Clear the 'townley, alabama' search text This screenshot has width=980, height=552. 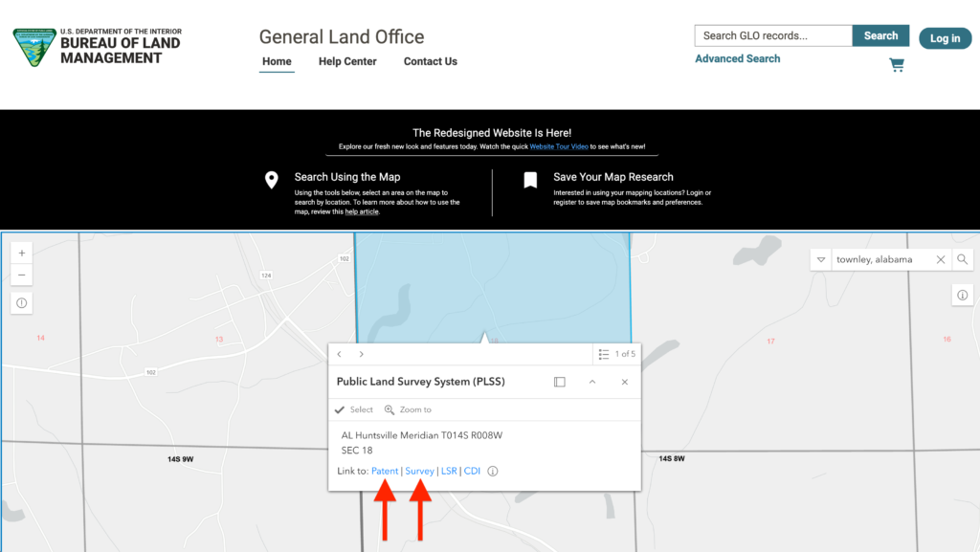pyautogui.click(x=941, y=259)
